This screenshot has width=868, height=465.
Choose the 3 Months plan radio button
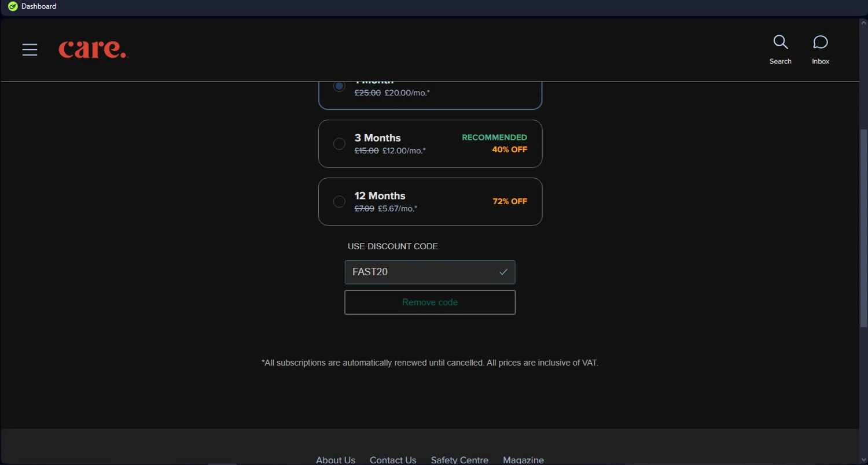click(339, 144)
